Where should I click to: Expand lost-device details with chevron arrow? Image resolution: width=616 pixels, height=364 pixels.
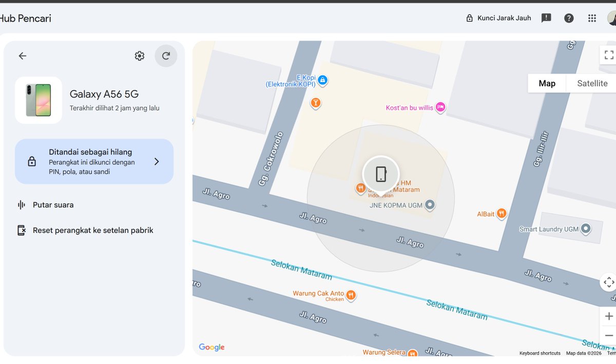tap(157, 161)
